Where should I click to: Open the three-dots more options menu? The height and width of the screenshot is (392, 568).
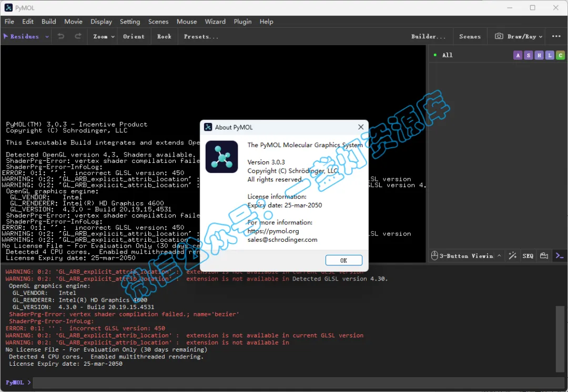(556, 36)
